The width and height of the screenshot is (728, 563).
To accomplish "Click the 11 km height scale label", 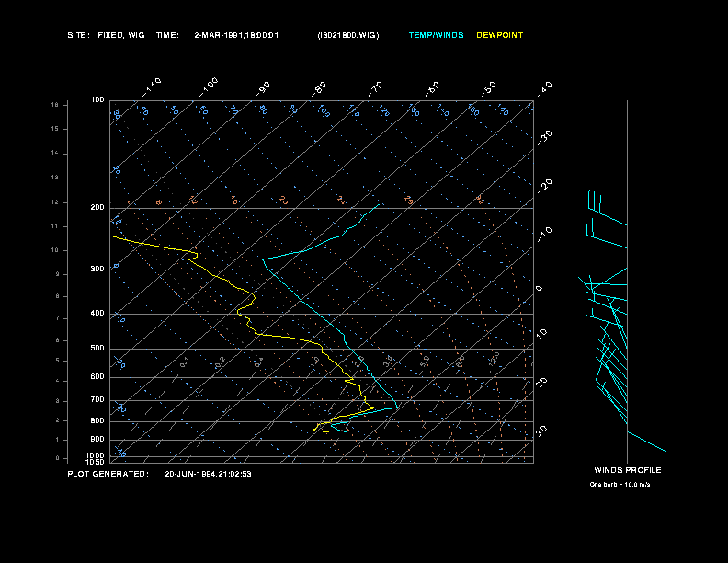I will [x=55, y=226].
